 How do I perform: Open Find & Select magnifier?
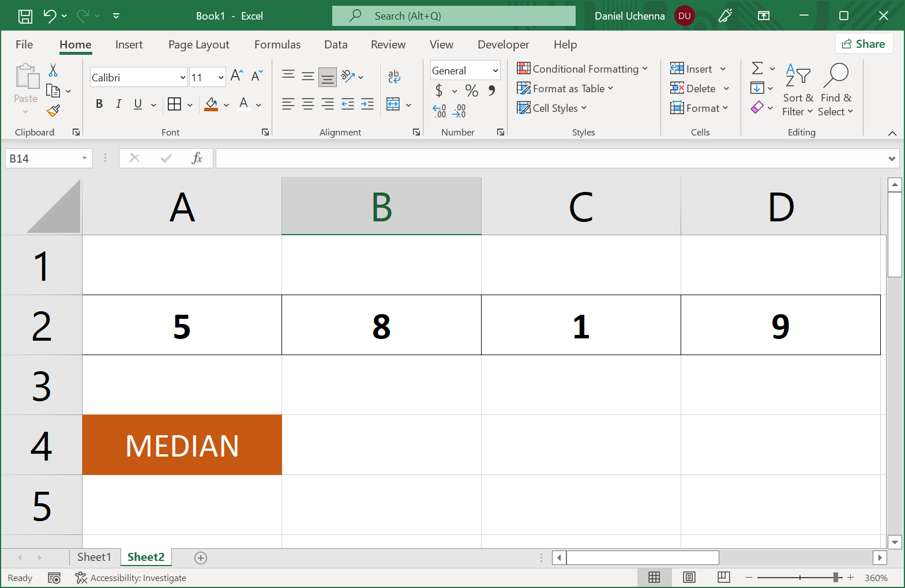pyautogui.click(x=835, y=89)
